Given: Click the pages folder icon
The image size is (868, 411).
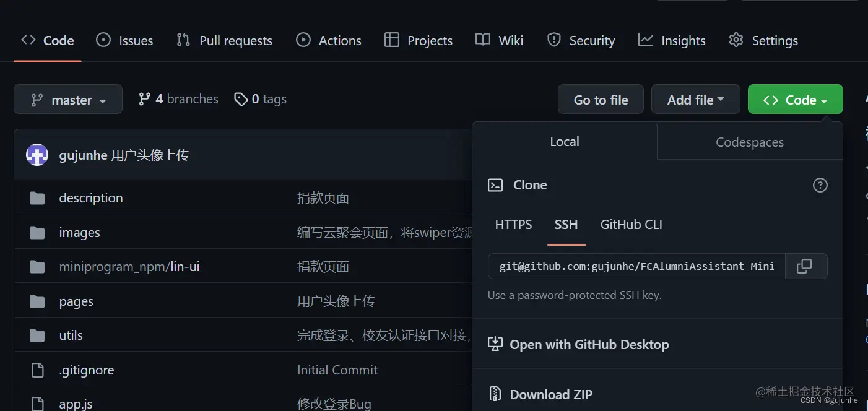Looking at the screenshot, I should point(37,301).
